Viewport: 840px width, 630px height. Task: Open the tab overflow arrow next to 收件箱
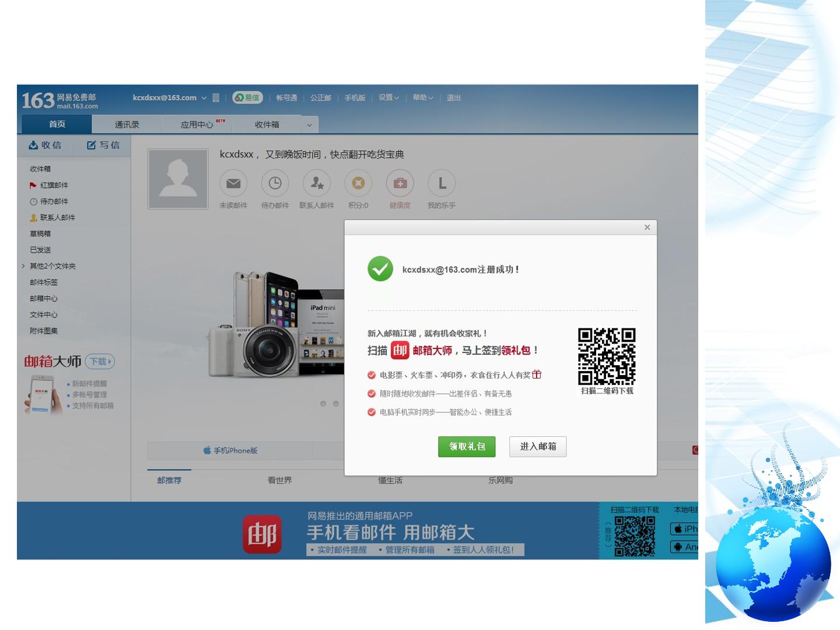coord(310,125)
